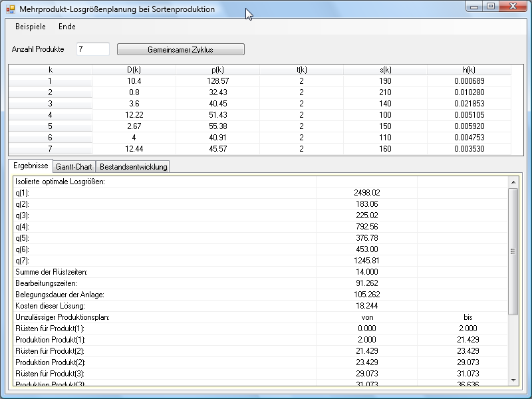Open the Bestandsentwicklung tab
Viewport: 532px width, 399px height.
click(x=134, y=166)
